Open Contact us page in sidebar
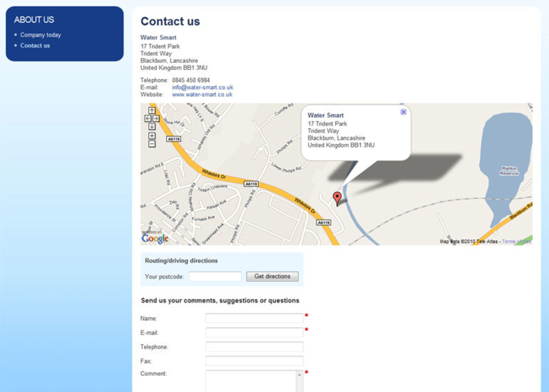549x392 pixels. pos(35,45)
